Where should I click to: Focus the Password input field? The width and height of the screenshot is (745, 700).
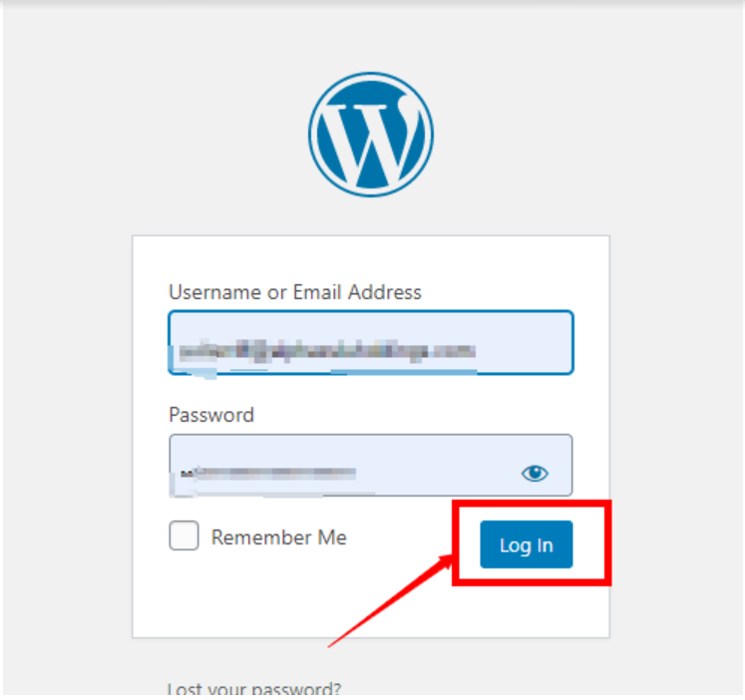(x=371, y=466)
